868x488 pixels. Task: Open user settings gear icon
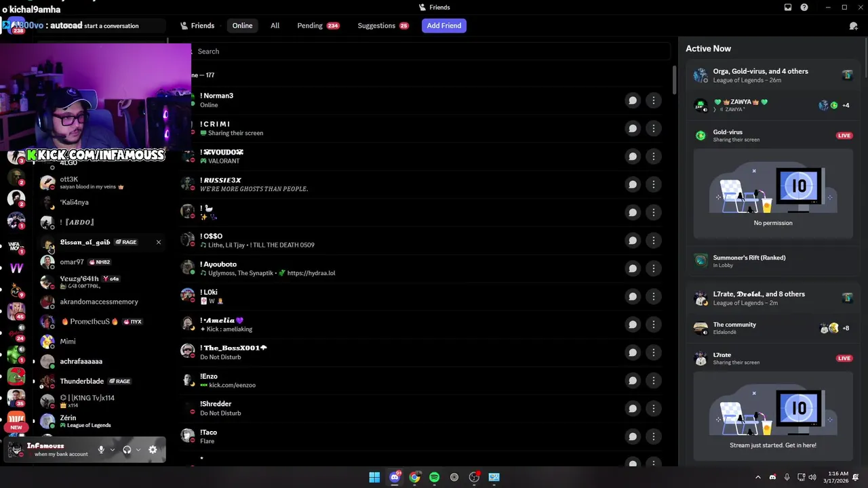click(x=153, y=449)
